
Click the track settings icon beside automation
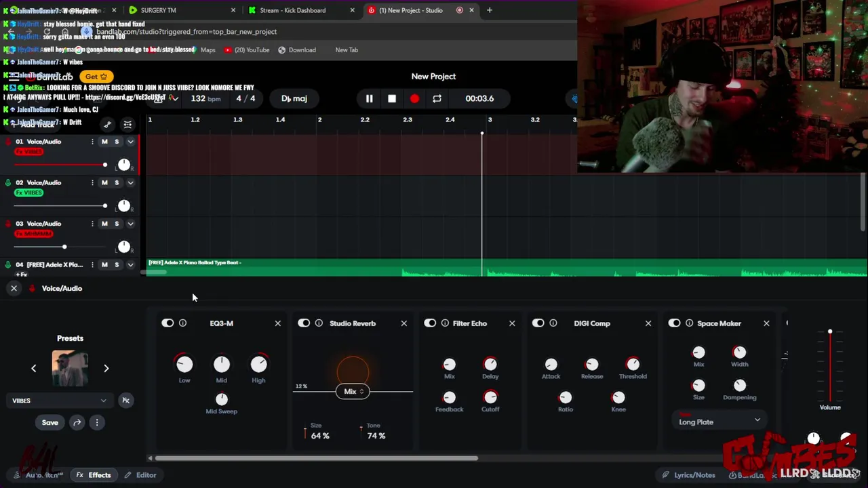[127, 125]
